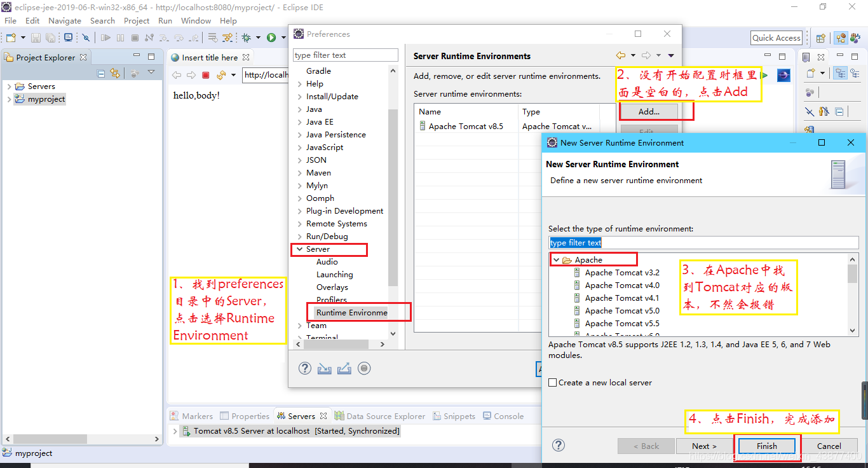Stop page loading with red stop icon
The width and height of the screenshot is (868, 468).
(205, 75)
